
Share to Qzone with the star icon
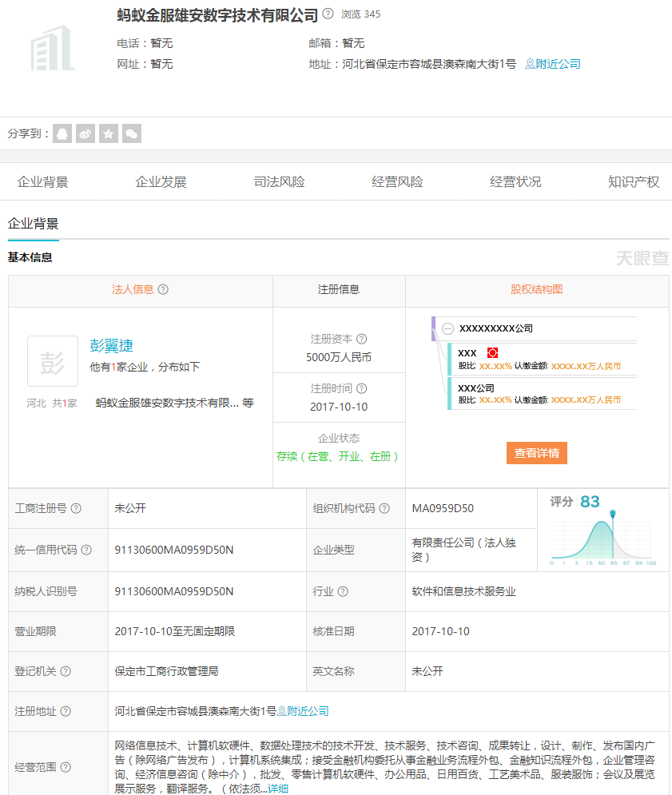(109, 134)
